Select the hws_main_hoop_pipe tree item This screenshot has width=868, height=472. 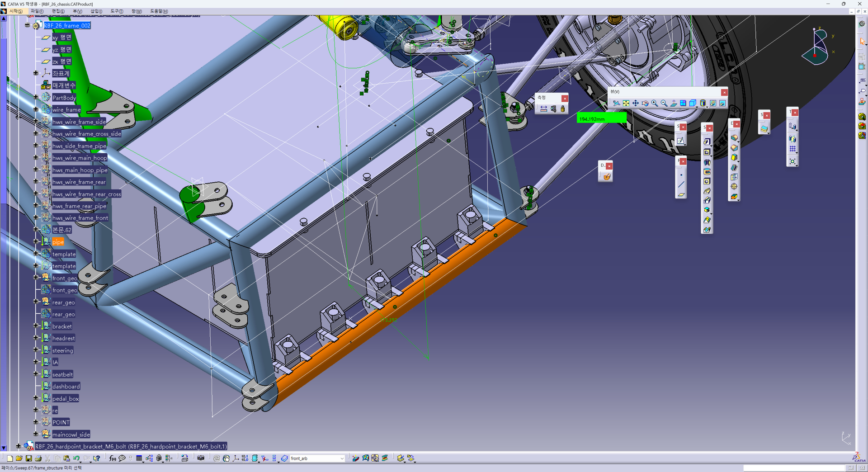click(x=80, y=170)
